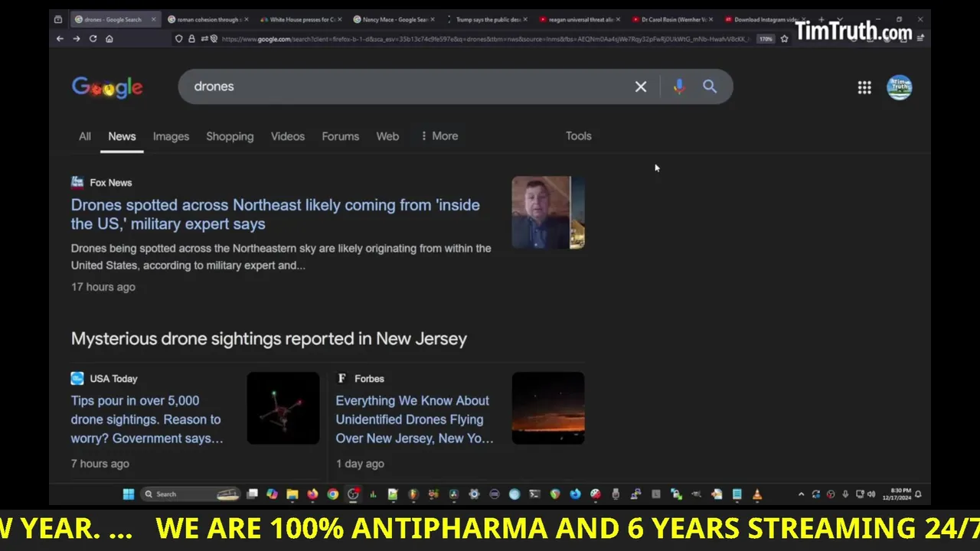The width and height of the screenshot is (980, 551).
Task: Click the Fox News article description snippet
Action: (281, 256)
